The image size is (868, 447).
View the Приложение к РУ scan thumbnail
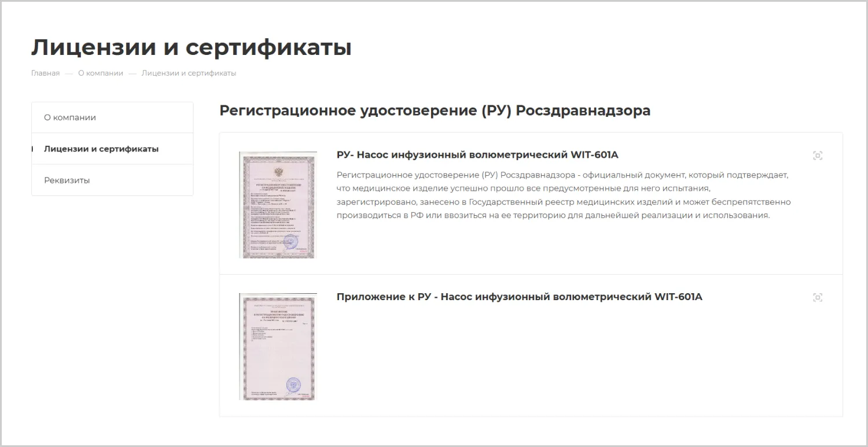pos(278,346)
